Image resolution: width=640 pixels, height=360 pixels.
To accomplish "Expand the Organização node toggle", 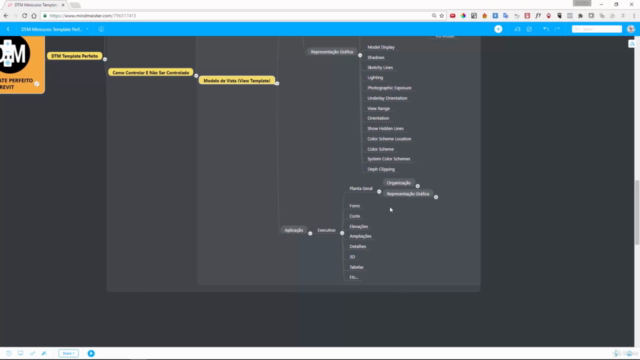I will 418,186.
